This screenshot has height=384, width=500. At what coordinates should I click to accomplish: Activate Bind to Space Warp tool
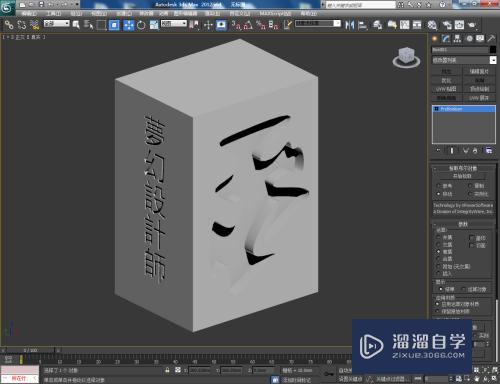[34, 25]
